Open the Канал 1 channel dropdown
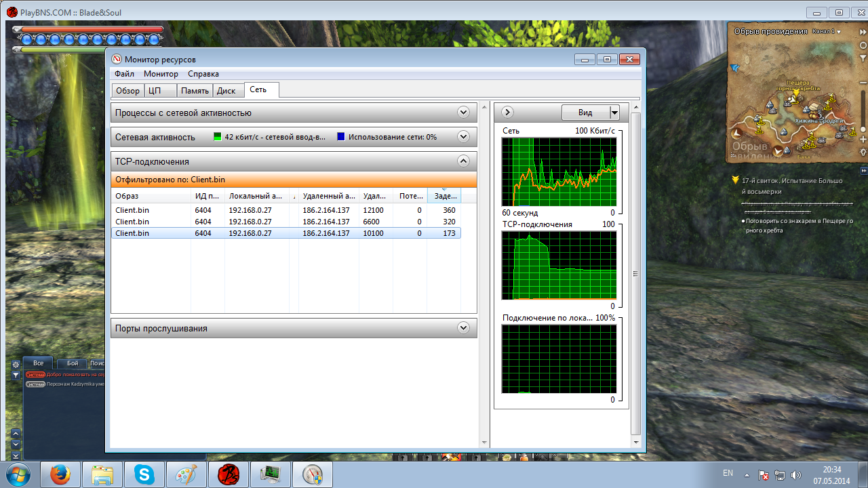 pyautogui.click(x=826, y=31)
